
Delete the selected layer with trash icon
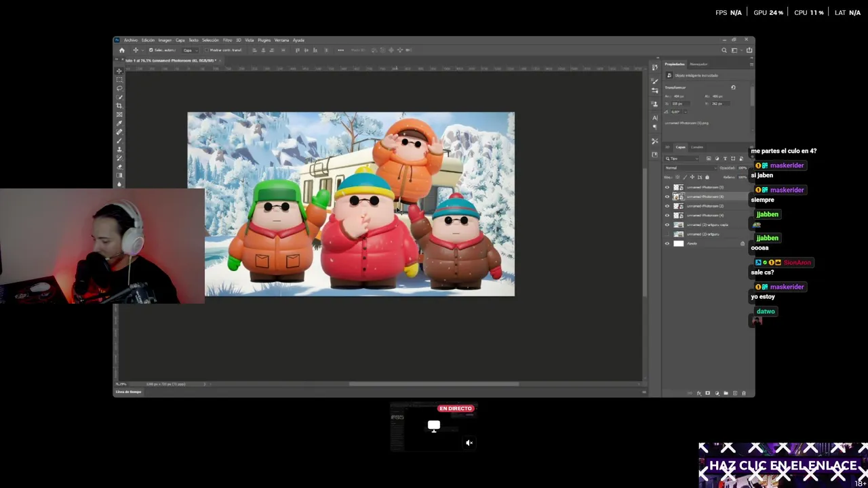point(744,393)
